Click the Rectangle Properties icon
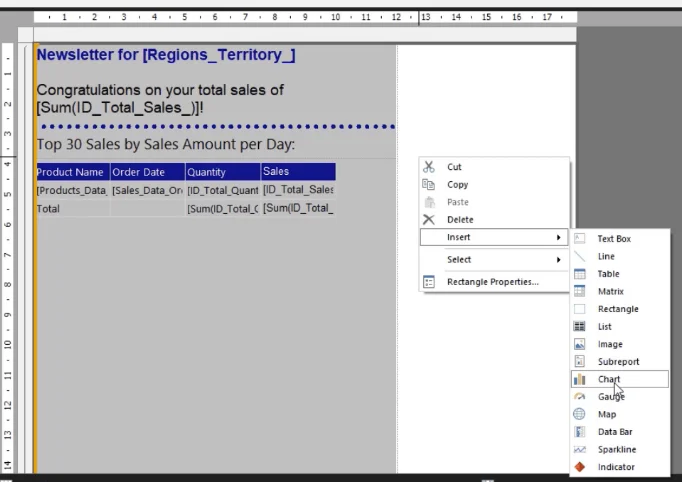This screenshot has width=682, height=482. pyautogui.click(x=428, y=282)
